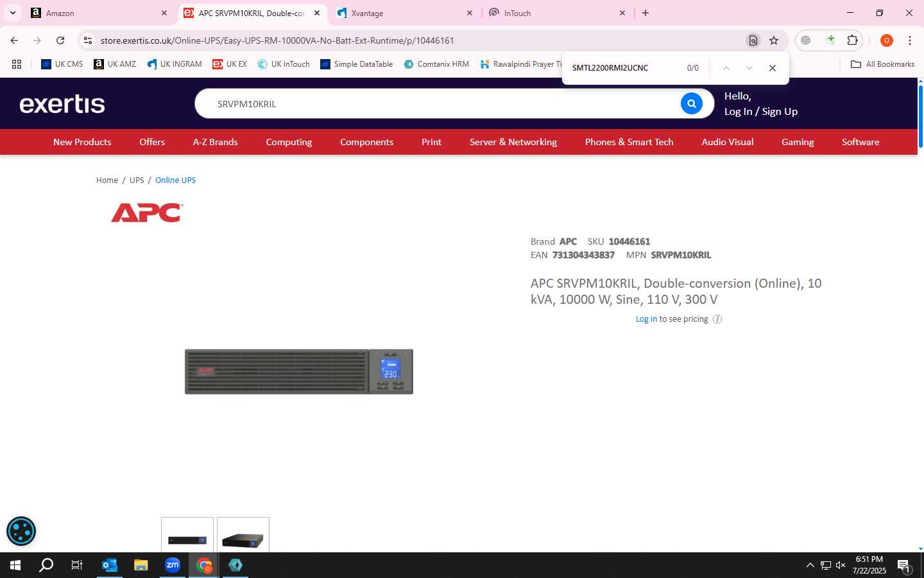Click the Home breadcrumb link

pyautogui.click(x=107, y=180)
